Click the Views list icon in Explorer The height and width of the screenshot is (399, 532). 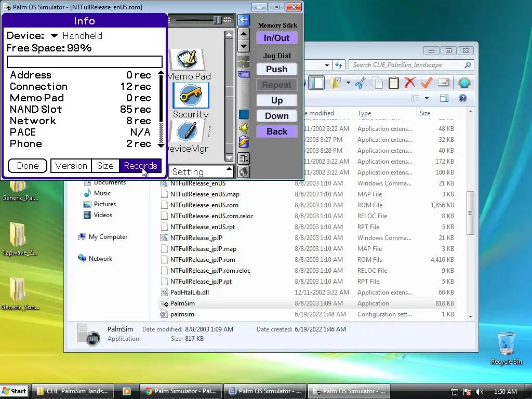[x=415, y=98]
